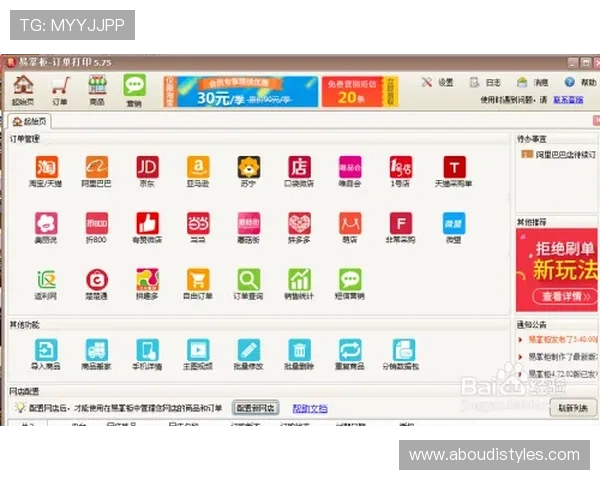The image size is (600, 480).
Task: Open the 口袋微店 icon
Action: pyautogui.click(x=299, y=167)
